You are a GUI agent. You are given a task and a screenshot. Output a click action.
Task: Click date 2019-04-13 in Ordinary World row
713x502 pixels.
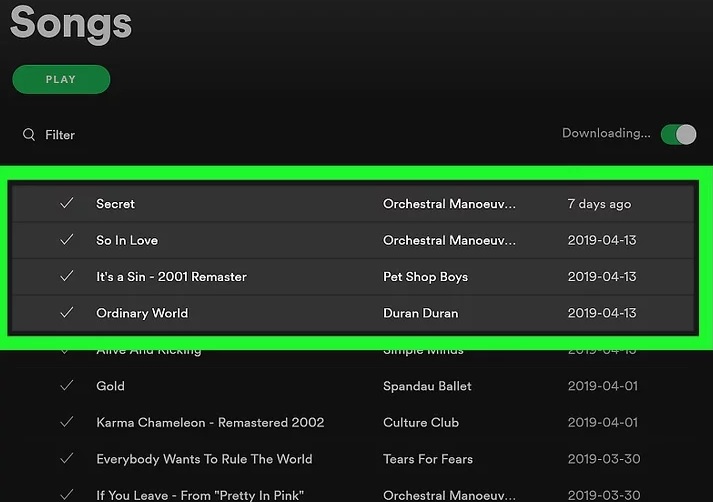tap(602, 313)
